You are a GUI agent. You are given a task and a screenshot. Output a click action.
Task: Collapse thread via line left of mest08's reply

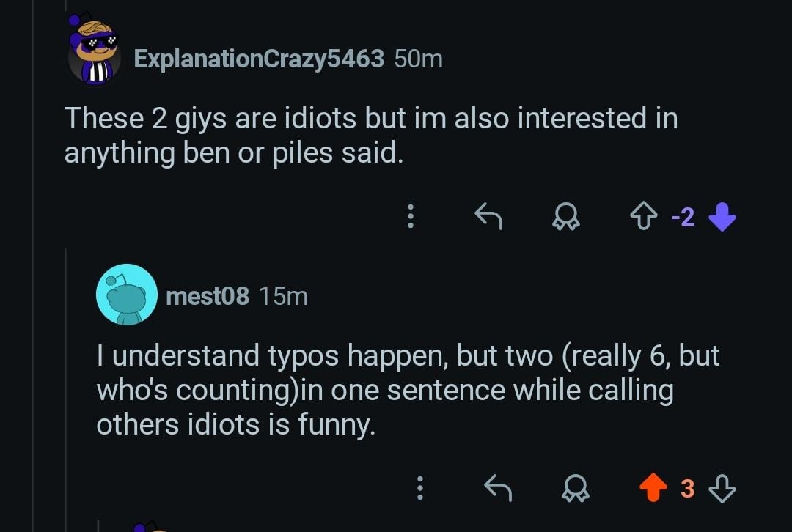click(65, 366)
